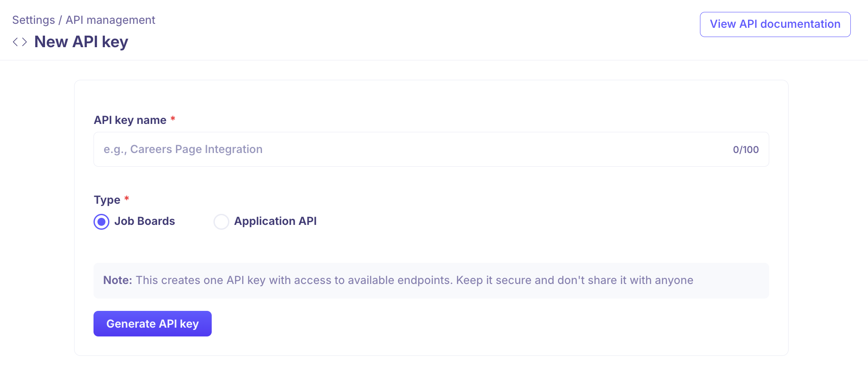Open View API documentation
868x366 pixels.
tap(775, 24)
